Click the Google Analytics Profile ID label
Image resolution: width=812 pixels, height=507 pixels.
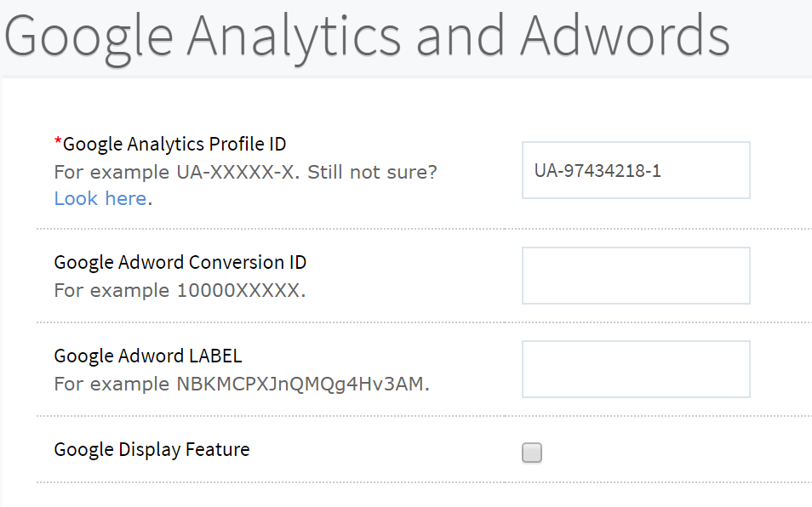point(174,145)
